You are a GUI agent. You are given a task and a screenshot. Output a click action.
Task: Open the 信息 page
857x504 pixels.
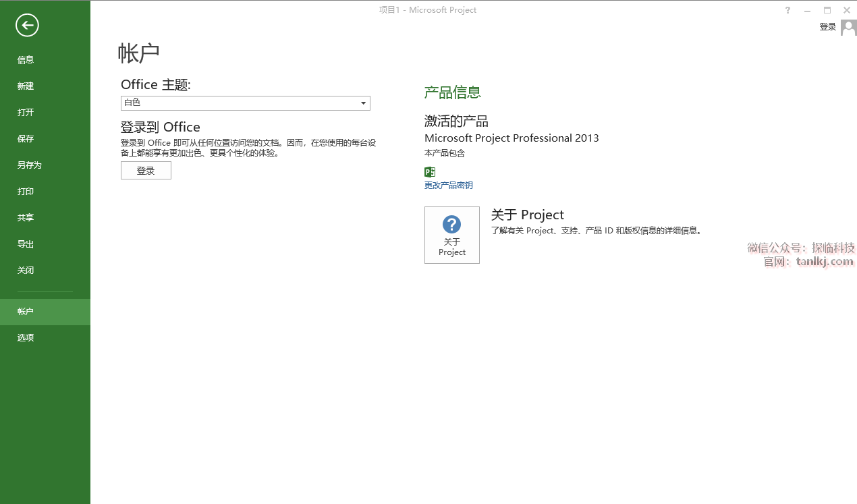45,59
